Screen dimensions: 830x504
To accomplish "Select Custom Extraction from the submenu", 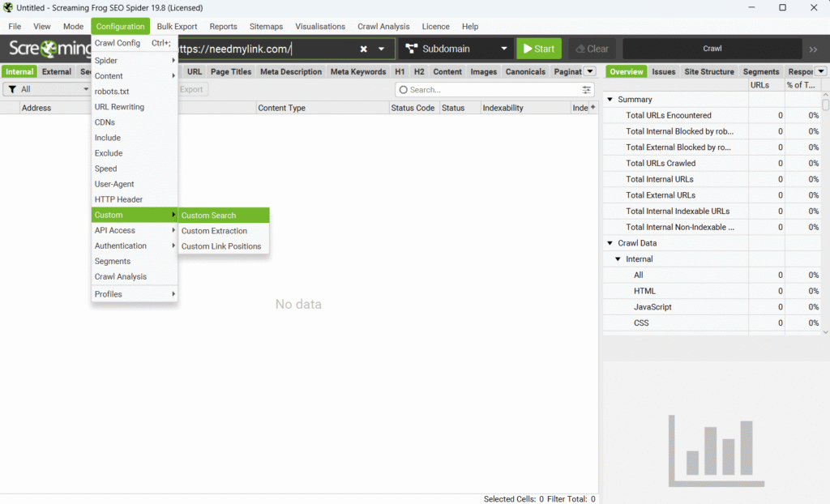I will [x=214, y=231].
